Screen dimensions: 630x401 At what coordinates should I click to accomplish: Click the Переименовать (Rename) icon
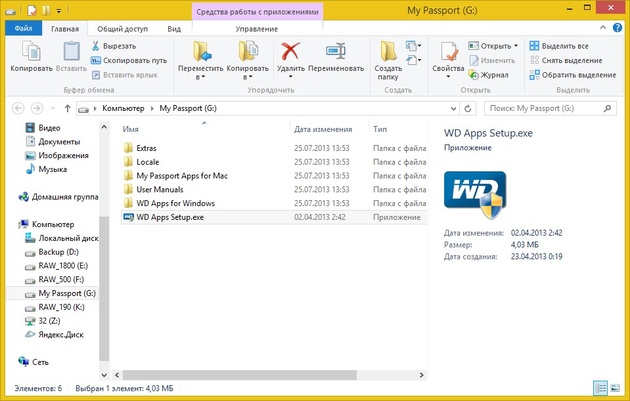(335, 51)
